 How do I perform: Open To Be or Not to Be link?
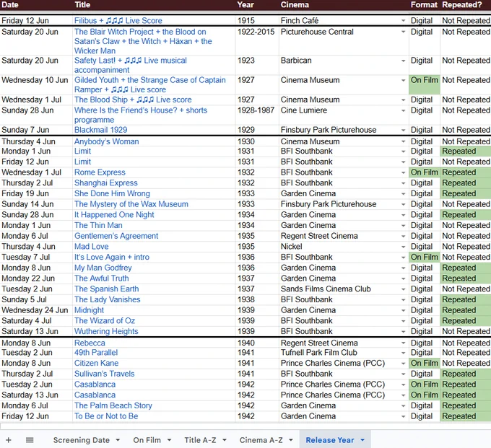coord(106,416)
